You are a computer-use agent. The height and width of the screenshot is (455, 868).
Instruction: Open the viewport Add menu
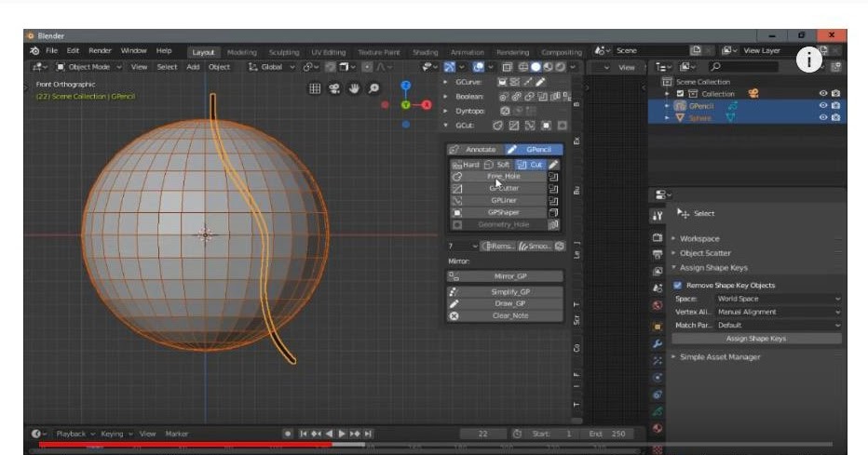pyautogui.click(x=193, y=67)
